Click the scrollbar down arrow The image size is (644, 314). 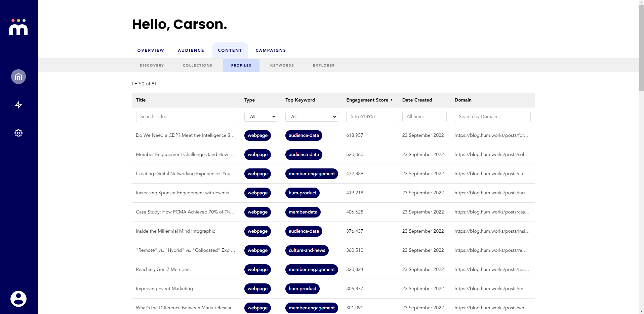click(641, 311)
